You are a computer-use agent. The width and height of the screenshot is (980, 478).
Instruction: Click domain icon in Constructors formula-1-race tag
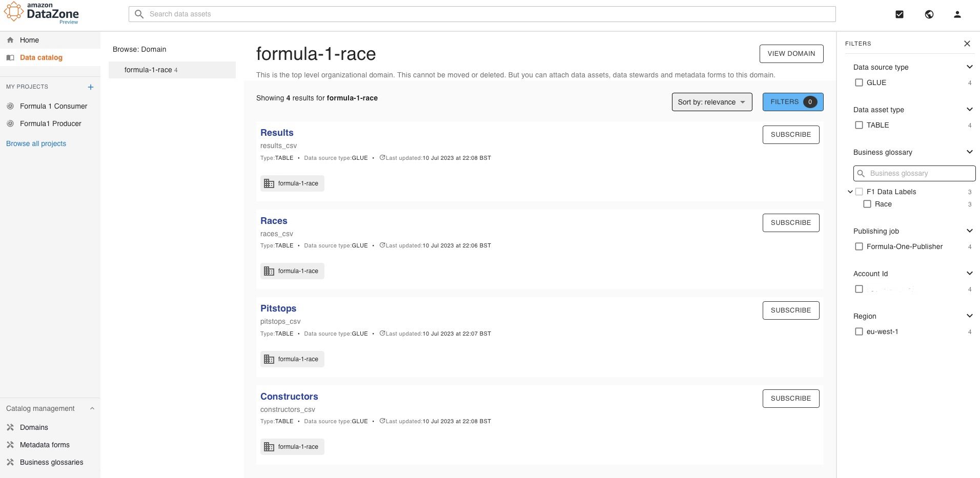coord(269,447)
